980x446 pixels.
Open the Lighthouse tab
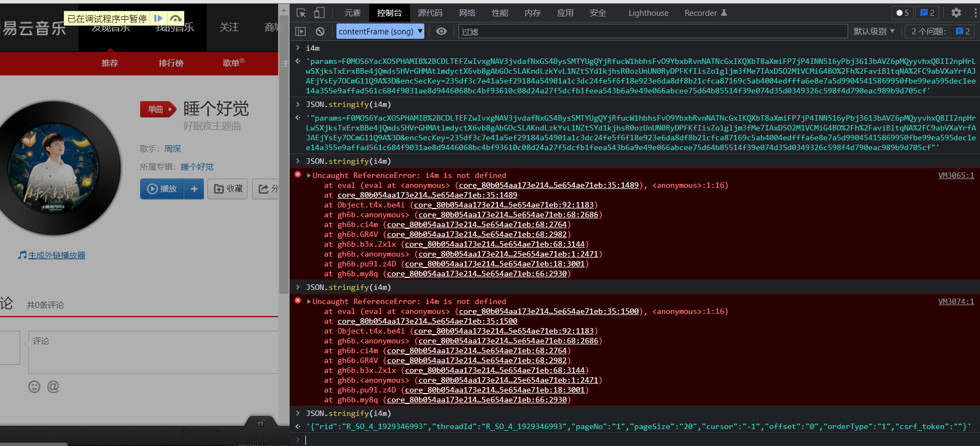[648, 13]
